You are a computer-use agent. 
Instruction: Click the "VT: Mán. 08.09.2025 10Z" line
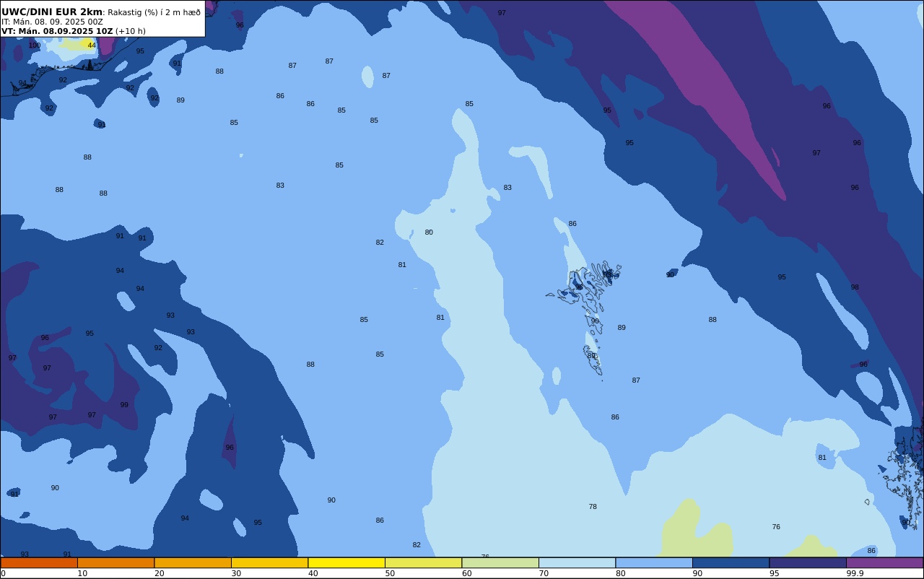point(57,31)
